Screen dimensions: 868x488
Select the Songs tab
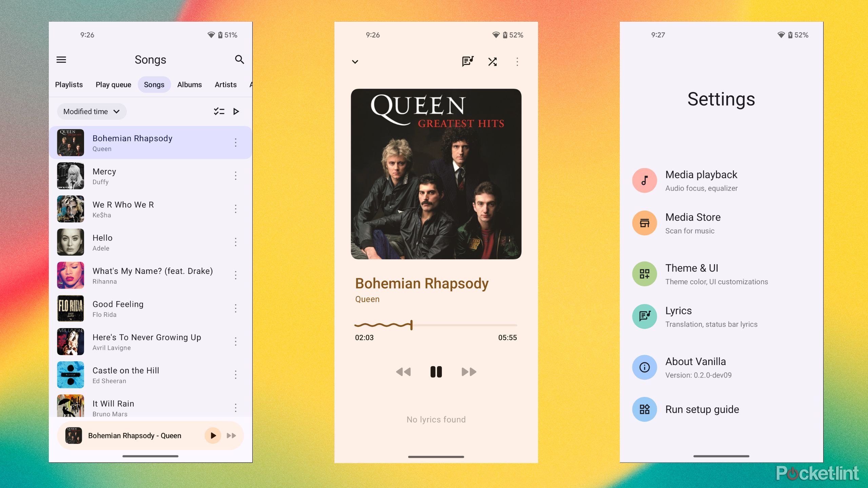point(154,84)
